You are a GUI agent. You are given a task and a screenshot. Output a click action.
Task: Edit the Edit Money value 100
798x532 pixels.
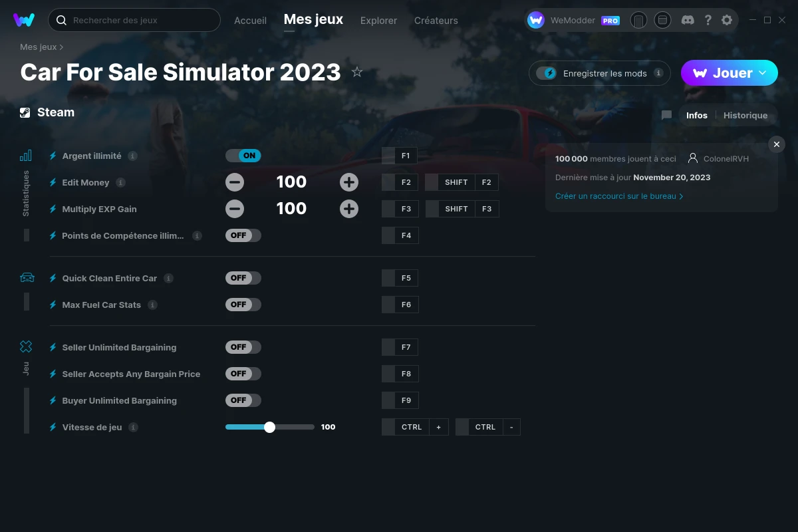point(291,182)
